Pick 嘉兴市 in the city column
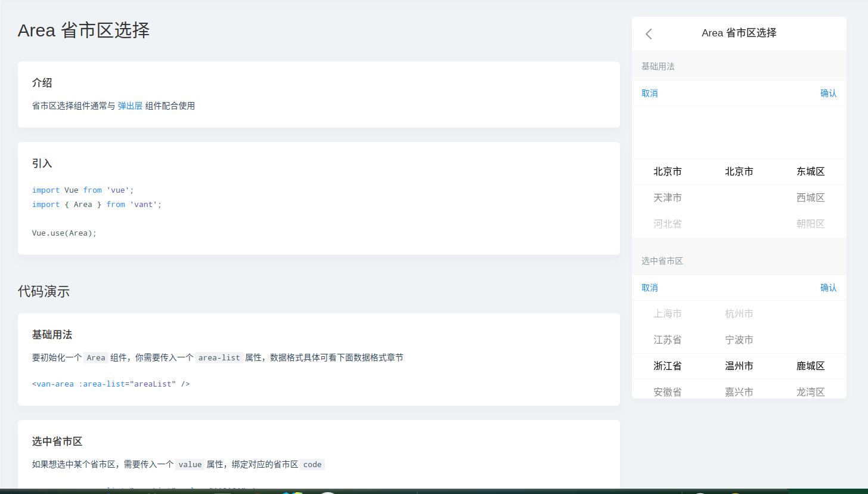The height and width of the screenshot is (494, 868). point(739,392)
